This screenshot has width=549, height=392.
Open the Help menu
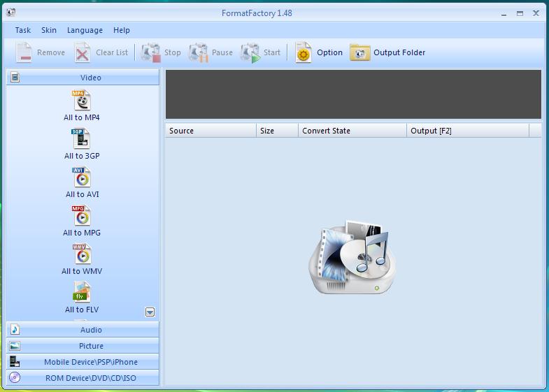click(122, 30)
